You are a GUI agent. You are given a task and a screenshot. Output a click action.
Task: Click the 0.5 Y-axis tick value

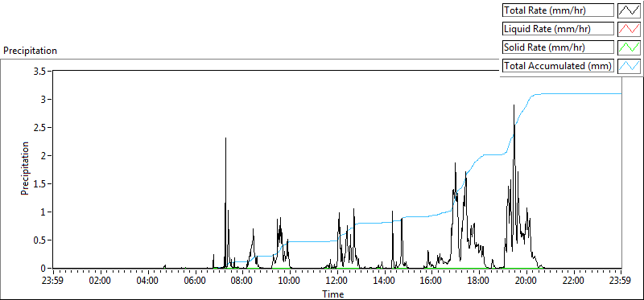pyautogui.click(x=39, y=240)
